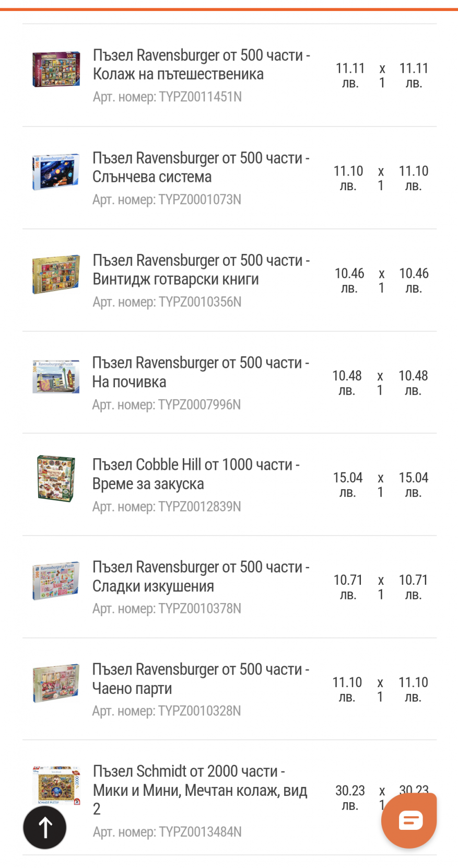
Task: Open the Винтидж готварски книги product title
Action: pos(201,270)
